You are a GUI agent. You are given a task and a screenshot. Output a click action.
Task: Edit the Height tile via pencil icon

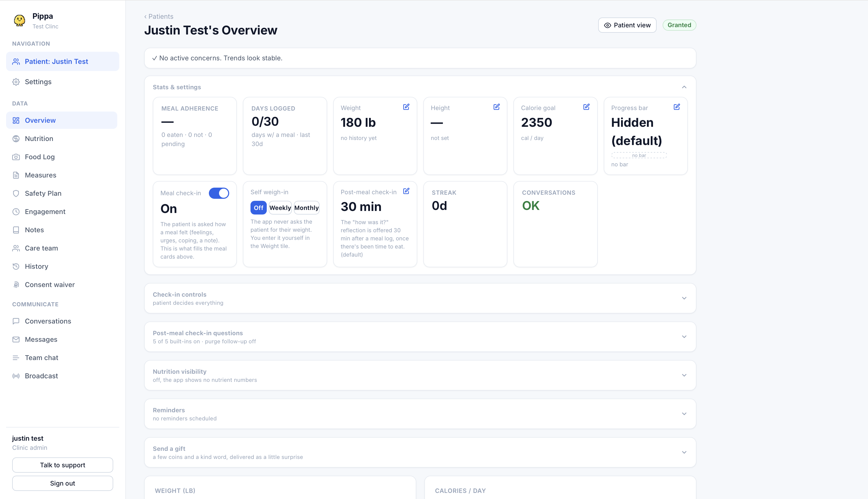(x=496, y=107)
